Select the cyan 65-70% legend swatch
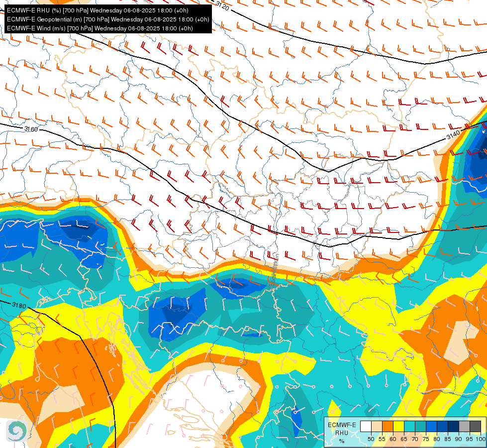Screen dimensions: 487x448 [x=410, y=426]
